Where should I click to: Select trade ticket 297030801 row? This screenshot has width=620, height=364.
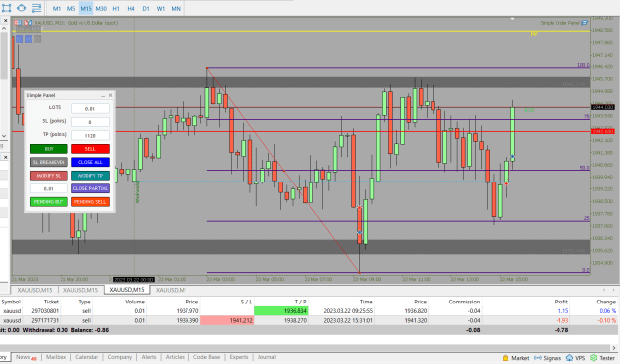309,311
